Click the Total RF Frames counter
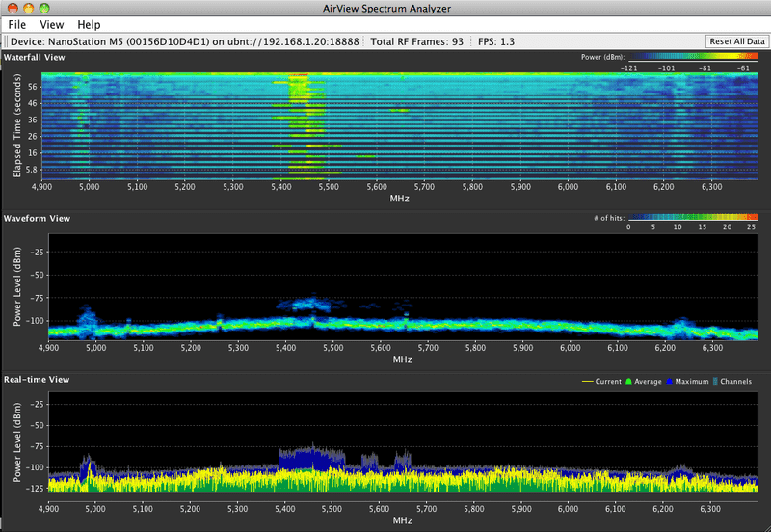This screenshot has height=532, width=771. 416,41
